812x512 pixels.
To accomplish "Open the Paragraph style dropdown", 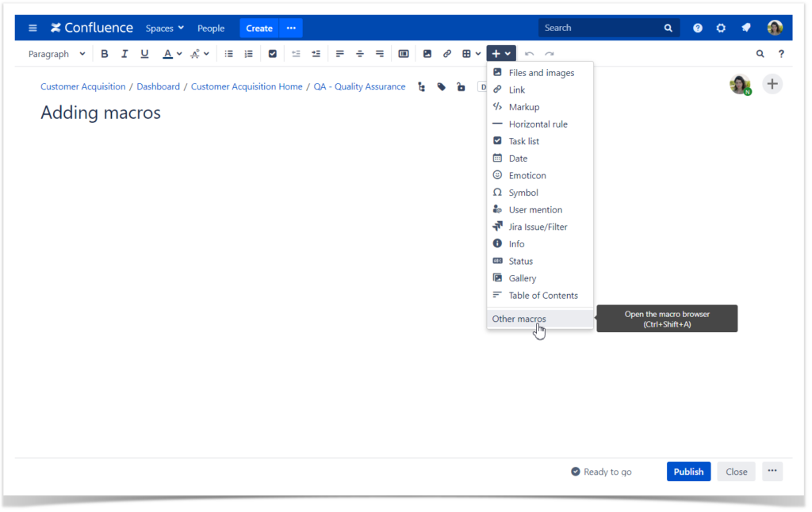I will tap(56, 53).
